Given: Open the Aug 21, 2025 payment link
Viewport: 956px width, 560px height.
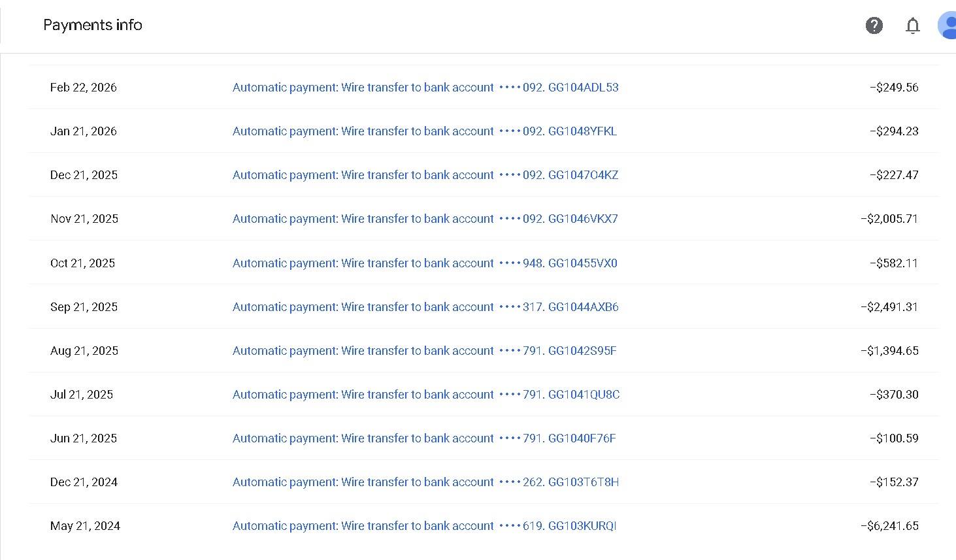Looking at the screenshot, I should 425,351.
